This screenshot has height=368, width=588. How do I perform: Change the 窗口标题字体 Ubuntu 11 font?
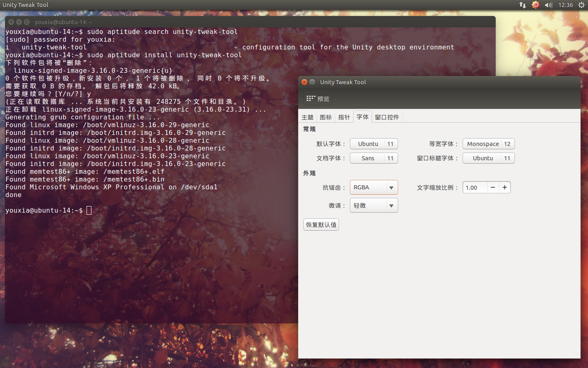click(x=488, y=158)
